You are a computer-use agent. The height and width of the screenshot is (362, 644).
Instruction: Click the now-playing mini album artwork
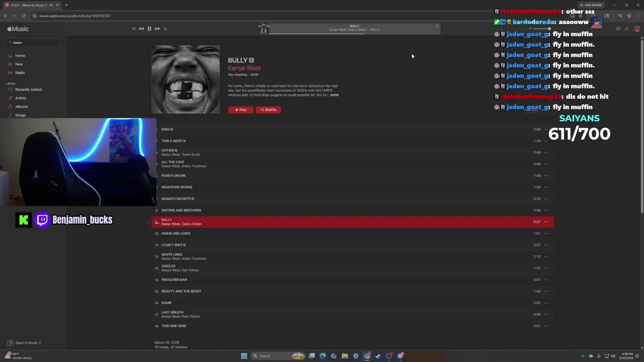tap(264, 29)
